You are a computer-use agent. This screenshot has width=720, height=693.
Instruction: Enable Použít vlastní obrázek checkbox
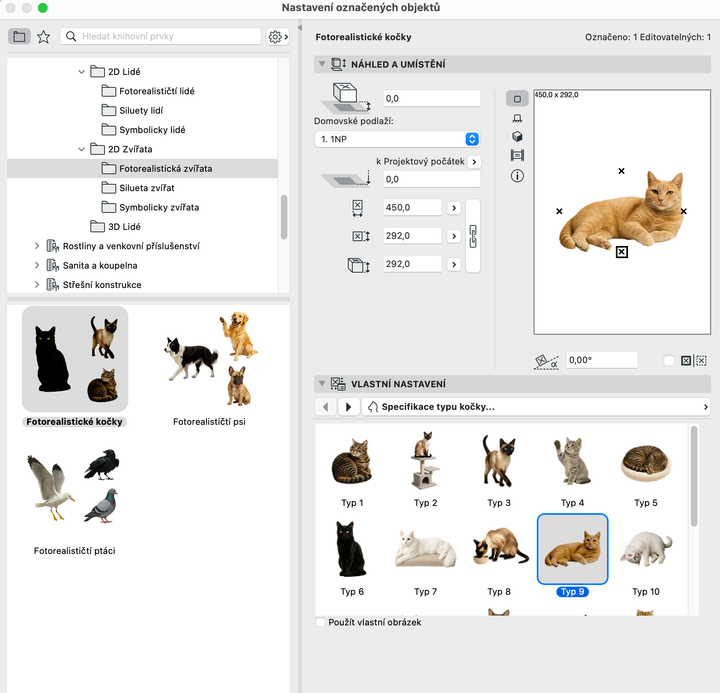pyautogui.click(x=321, y=622)
